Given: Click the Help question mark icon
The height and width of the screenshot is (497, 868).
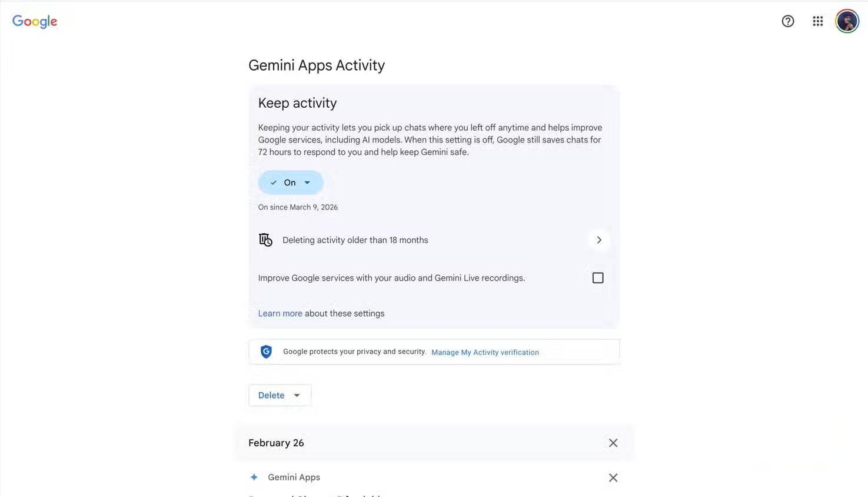Looking at the screenshot, I should 787,21.
